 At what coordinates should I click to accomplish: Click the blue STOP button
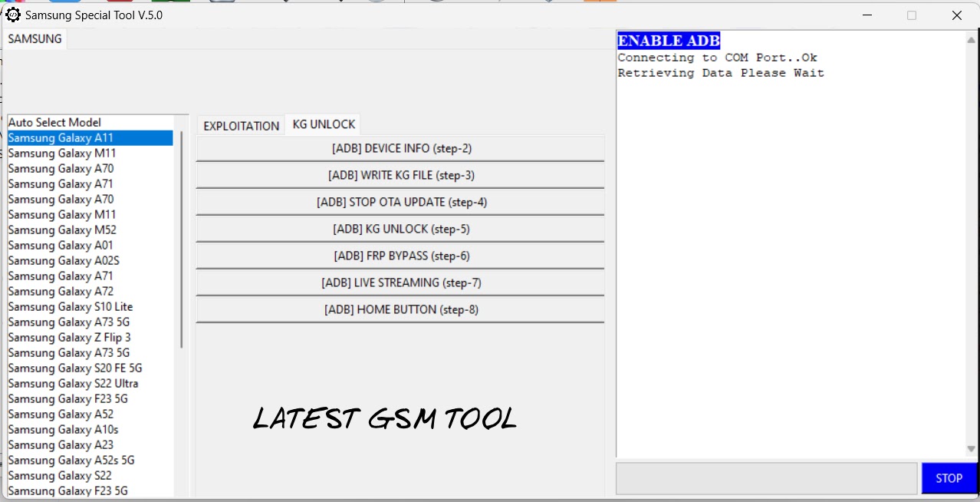(x=949, y=478)
